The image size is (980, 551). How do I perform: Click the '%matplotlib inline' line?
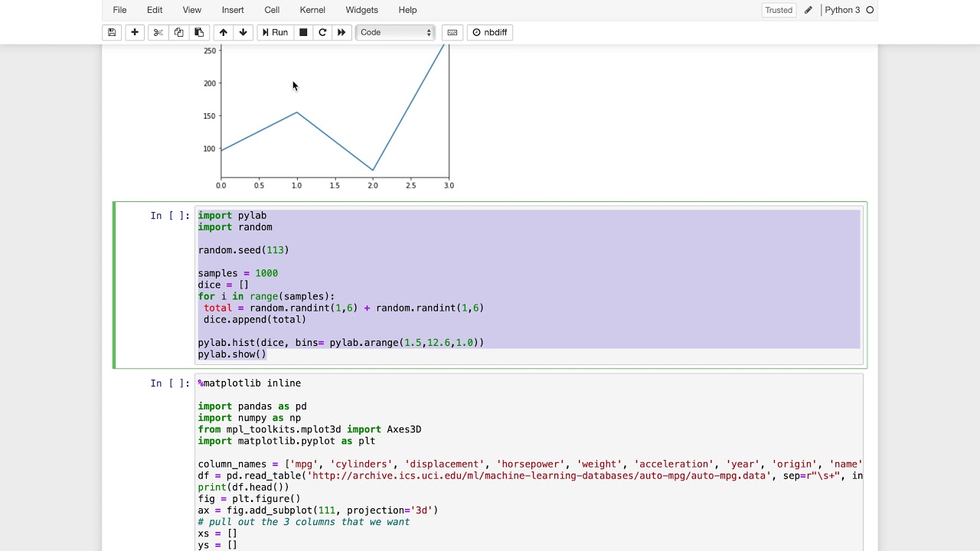click(249, 383)
